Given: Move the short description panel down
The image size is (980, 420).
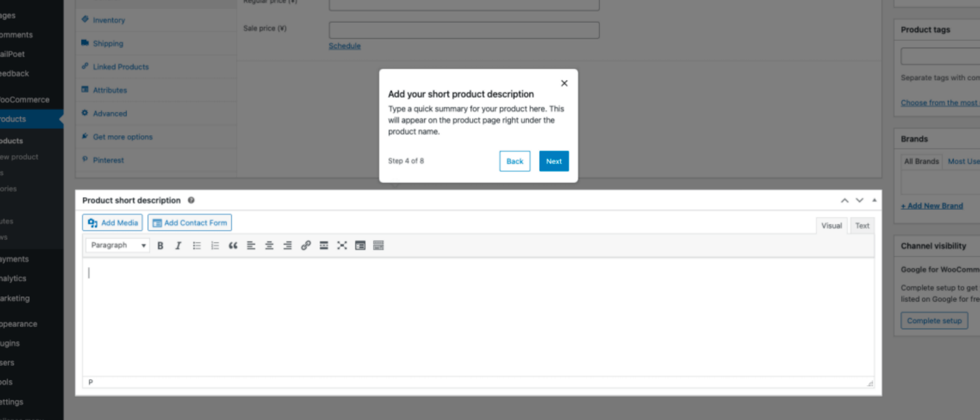Looking at the screenshot, I should 859,200.
